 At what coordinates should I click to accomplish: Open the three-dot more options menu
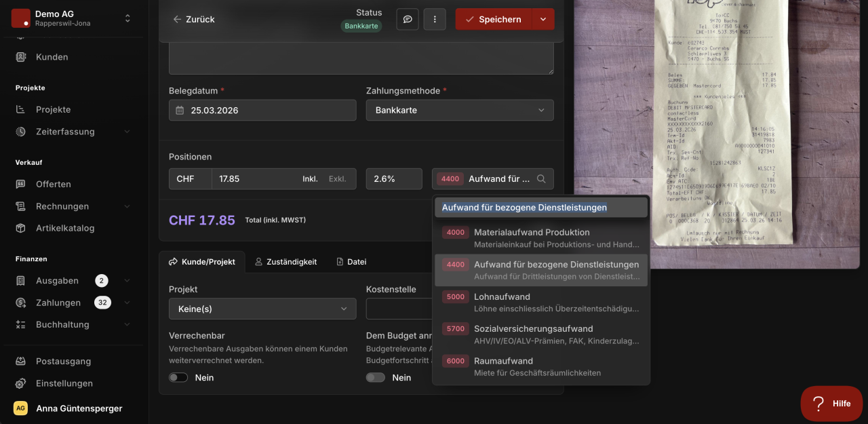tap(435, 19)
